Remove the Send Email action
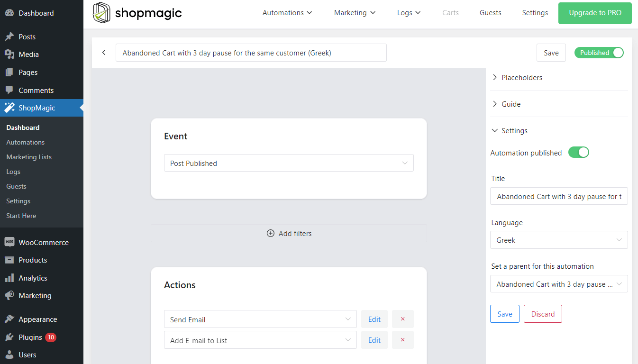 click(x=403, y=319)
